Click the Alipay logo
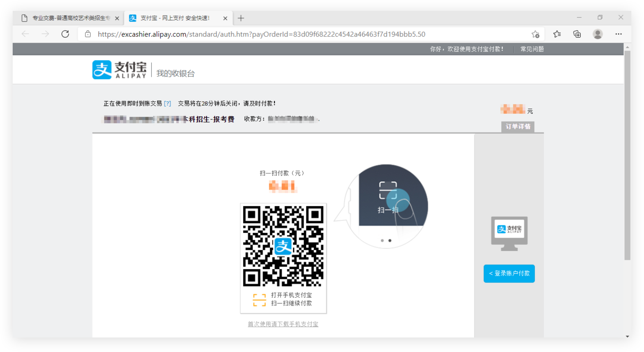The width and height of the screenshot is (644, 352). [x=119, y=70]
